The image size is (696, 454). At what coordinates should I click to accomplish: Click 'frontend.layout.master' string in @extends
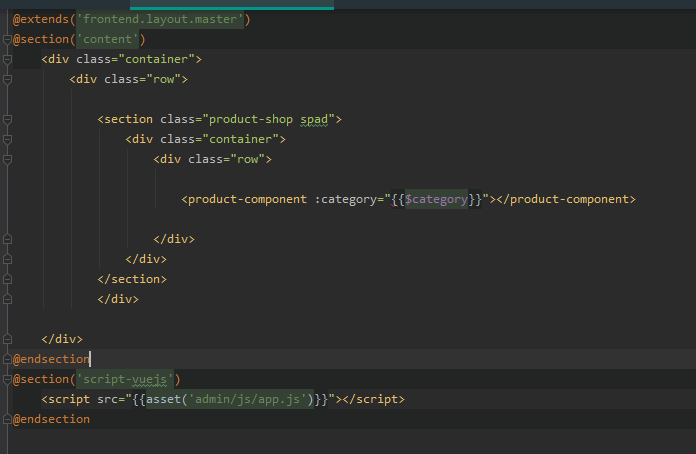(x=160, y=19)
